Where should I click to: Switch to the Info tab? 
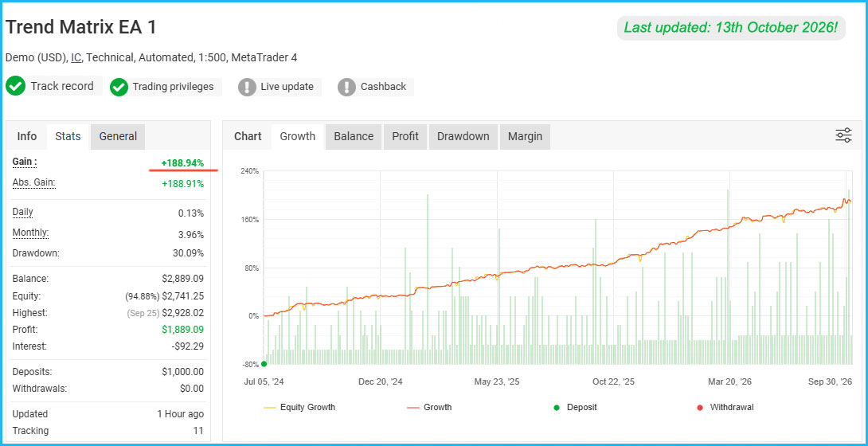[x=26, y=136]
